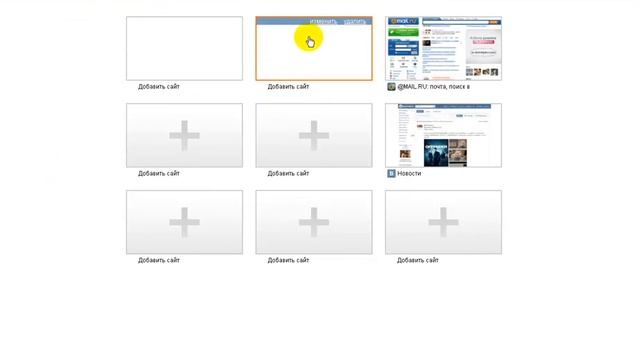Viewport: 640px width, 360px height.
Task: Select the blank white tile in the top-left
Action: (x=184, y=49)
